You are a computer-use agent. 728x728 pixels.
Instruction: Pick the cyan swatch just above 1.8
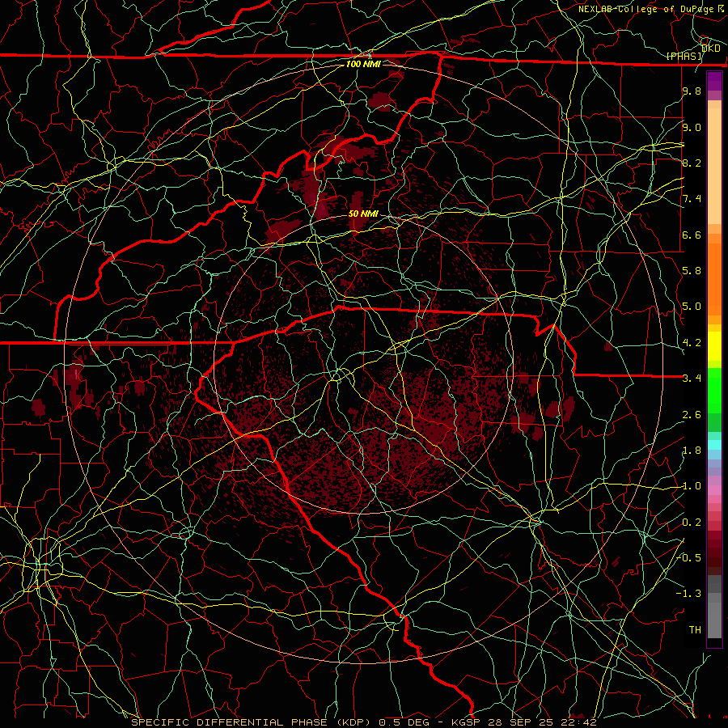tap(714, 445)
